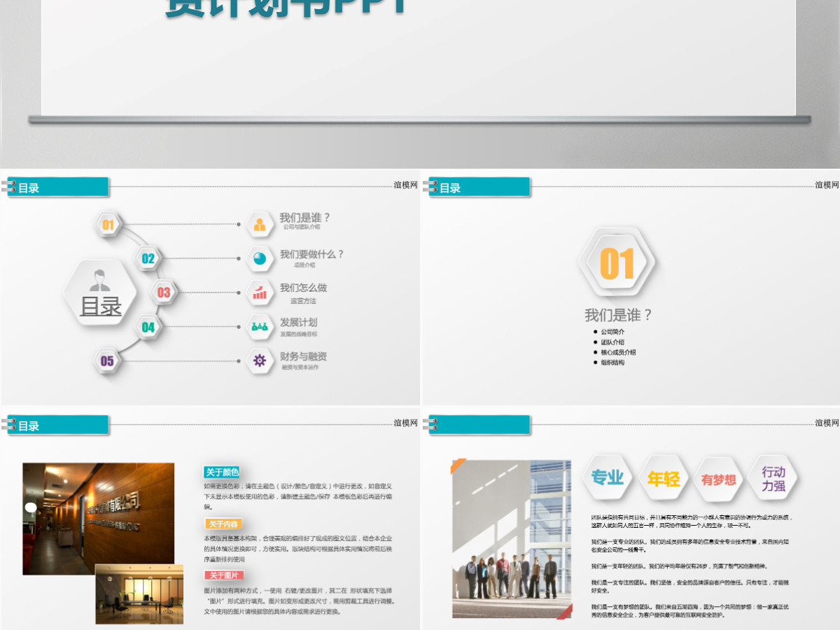The image size is (840, 630).
Task: Click the gray businessman icon above 目录
Action: coord(100,281)
